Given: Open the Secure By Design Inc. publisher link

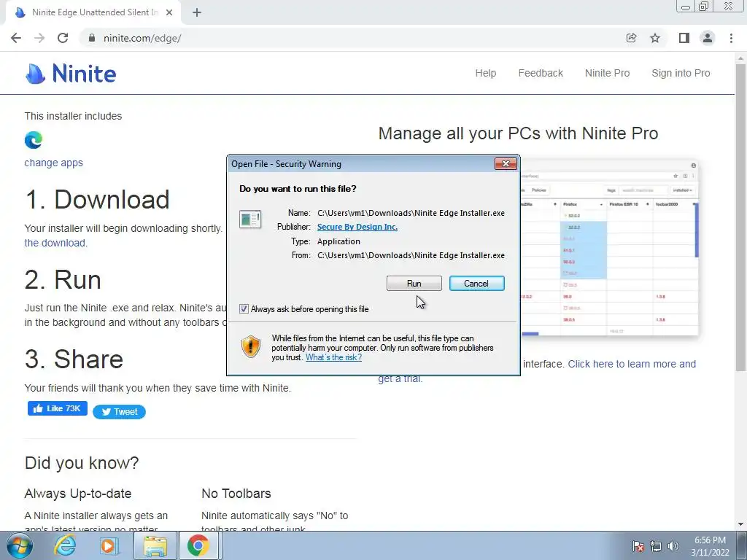Looking at the screenshot, I should pos(357,227).
